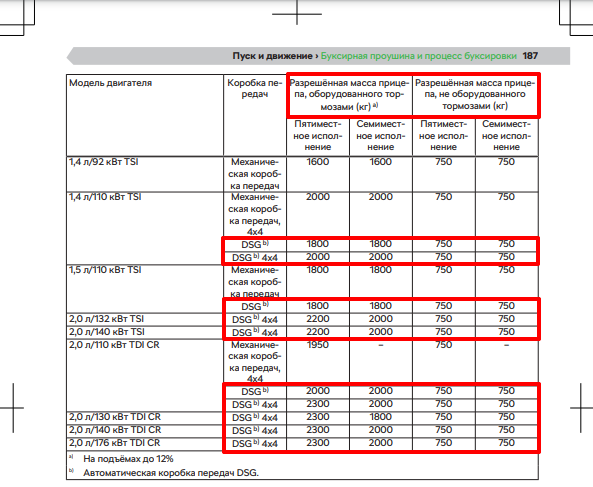Click the green 'Буксирная проушина и процесс буксировки' heading
Screen dimensions: 593x487
[419, 56]
